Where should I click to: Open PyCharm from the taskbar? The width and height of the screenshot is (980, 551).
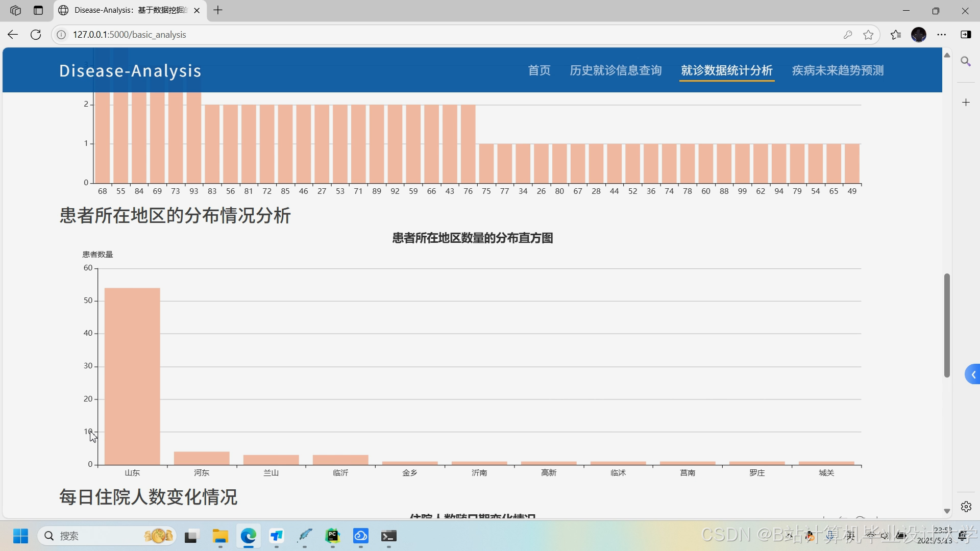tap(333, 536)
